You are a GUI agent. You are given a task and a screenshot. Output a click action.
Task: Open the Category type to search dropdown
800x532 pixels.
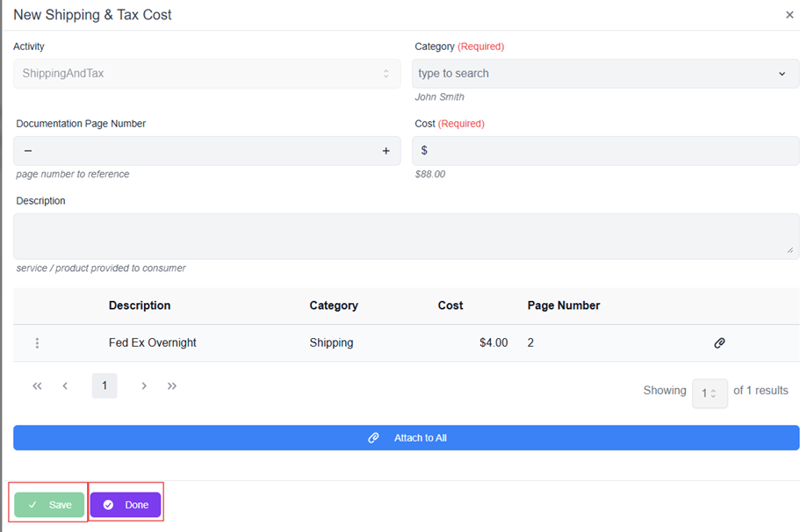point(605,74)
